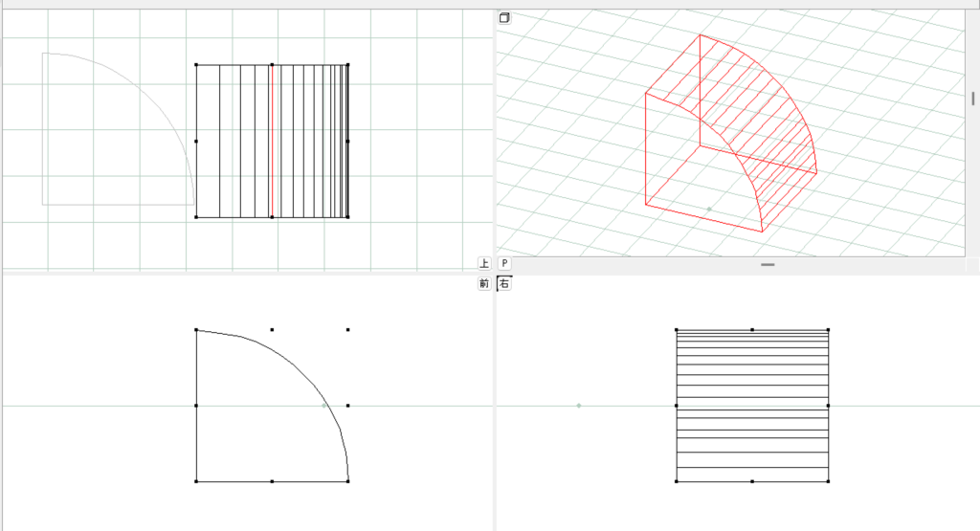This screenshot has width=980, height=531.
Task: Click the origin point in right view
Action: point(579,406)
